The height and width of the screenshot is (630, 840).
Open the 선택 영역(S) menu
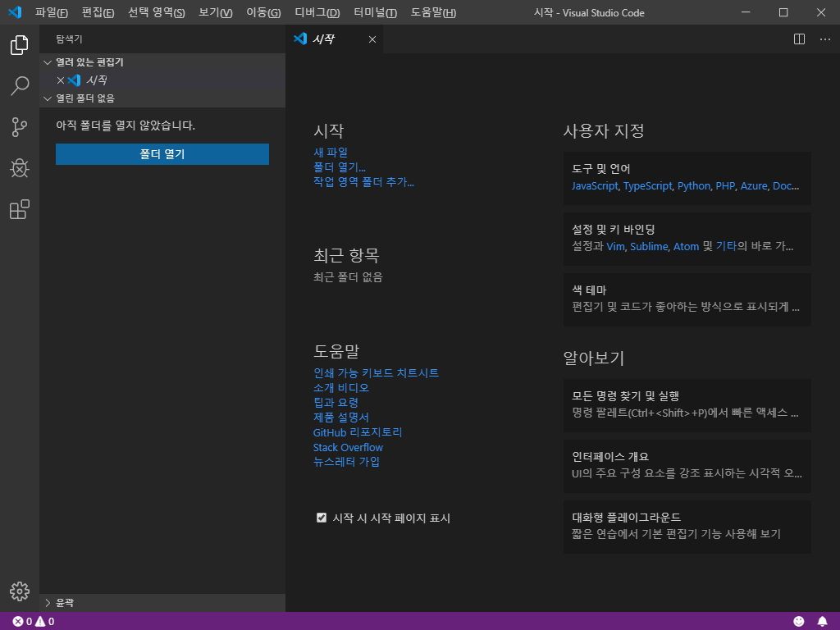point(157,12)
